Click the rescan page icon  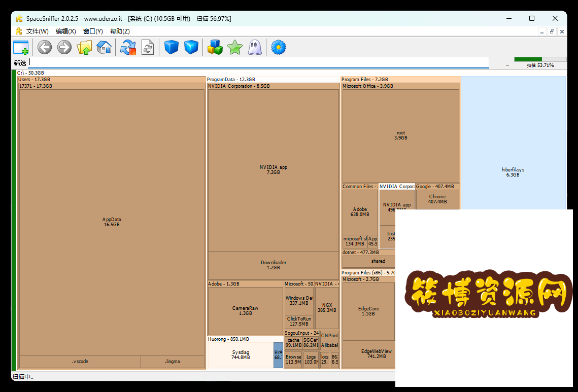click(148, 48)
